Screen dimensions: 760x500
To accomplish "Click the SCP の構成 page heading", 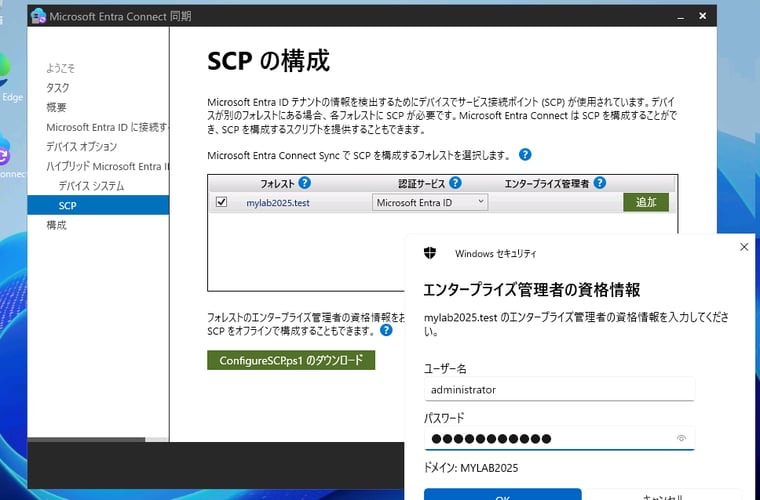I will (x=269, y=61).
